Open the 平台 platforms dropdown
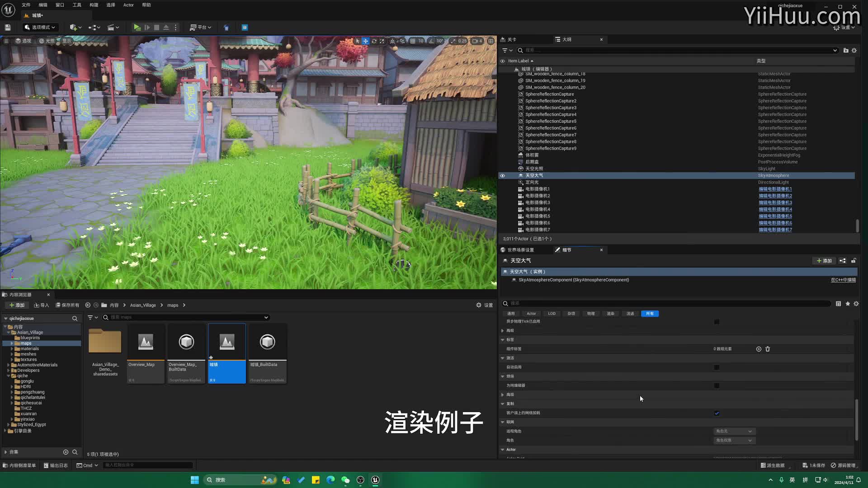 click(201, 28)
